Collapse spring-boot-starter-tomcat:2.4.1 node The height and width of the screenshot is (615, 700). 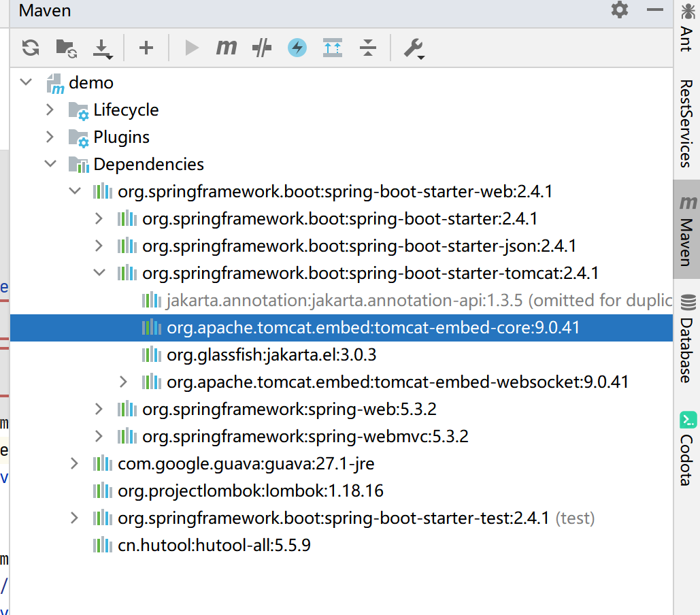[x=99, y=273]
